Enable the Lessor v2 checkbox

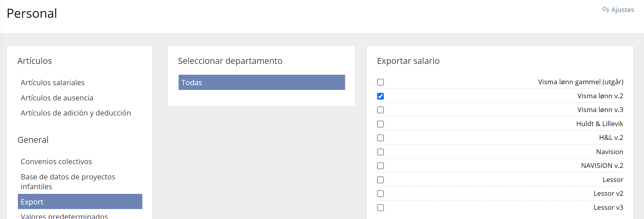coord(380,193)
